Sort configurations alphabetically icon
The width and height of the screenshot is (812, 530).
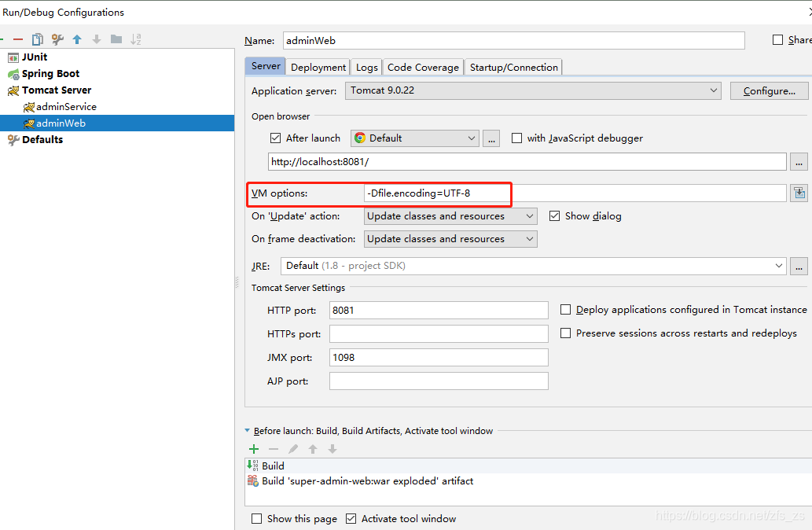coord(136,39)
